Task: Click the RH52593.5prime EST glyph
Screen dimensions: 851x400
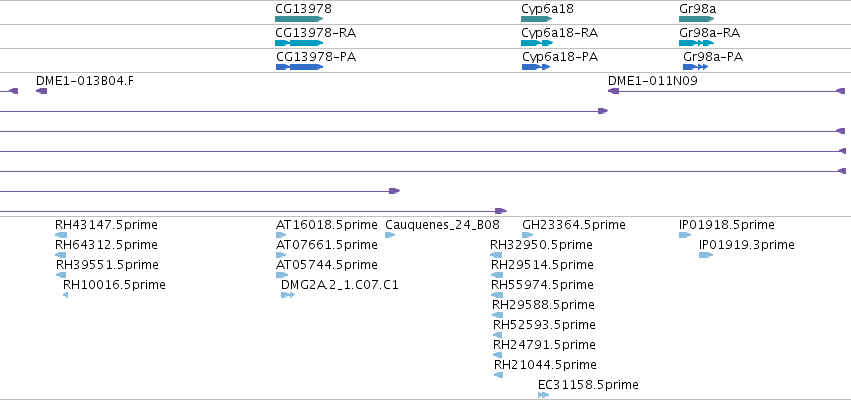Action: pos(498,335)
